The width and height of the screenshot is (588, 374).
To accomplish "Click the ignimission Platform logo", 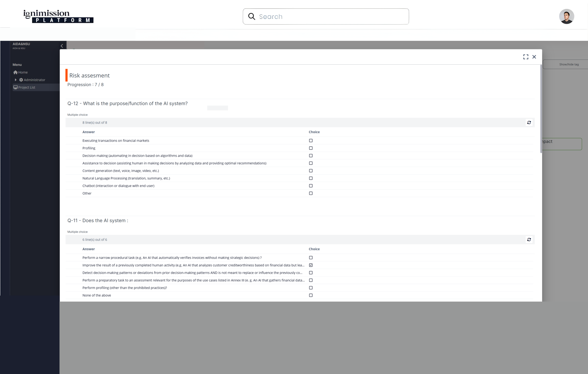I will [x=58, y=16].
